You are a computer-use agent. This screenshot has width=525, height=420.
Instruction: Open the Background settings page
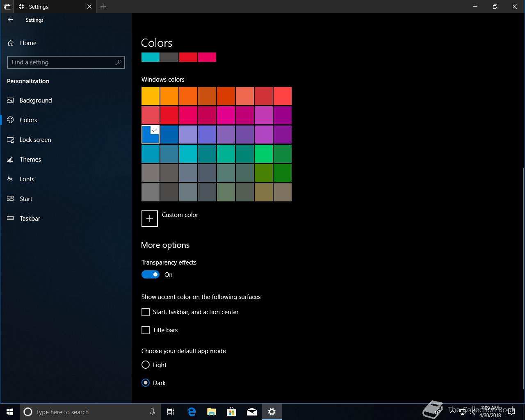tap(36, 100)
